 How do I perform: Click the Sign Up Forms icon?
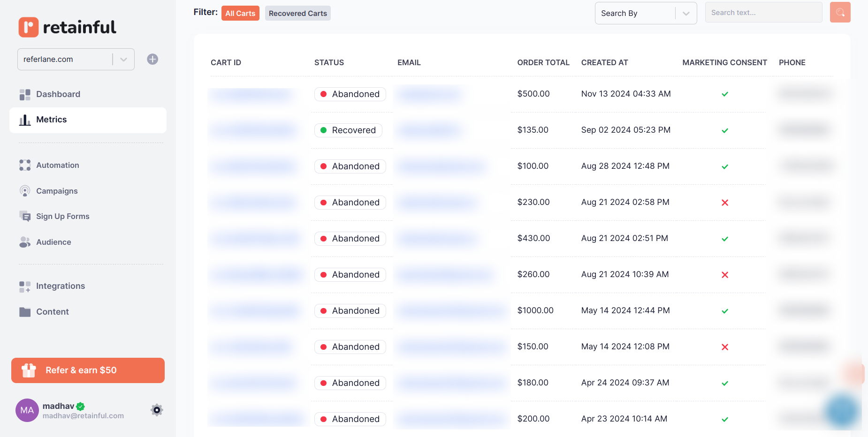(25, 216)
